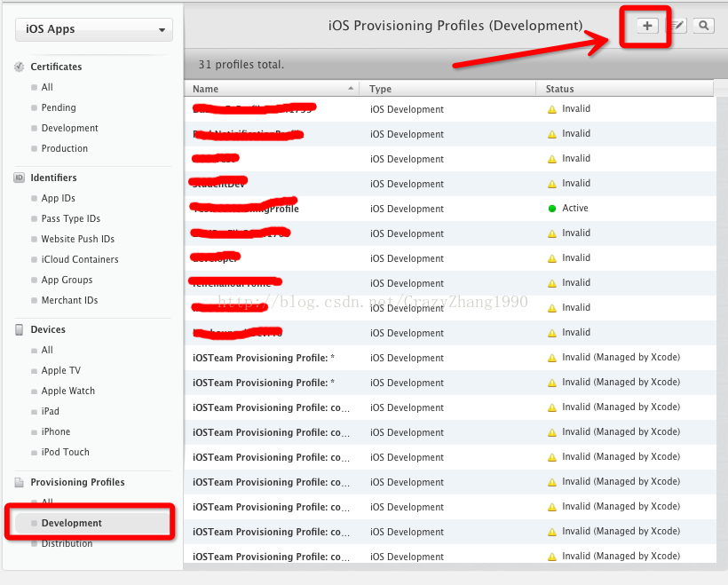Open Pending certificates in sidebar
Viewport: 728px width, 585px height.
[59, 107]
